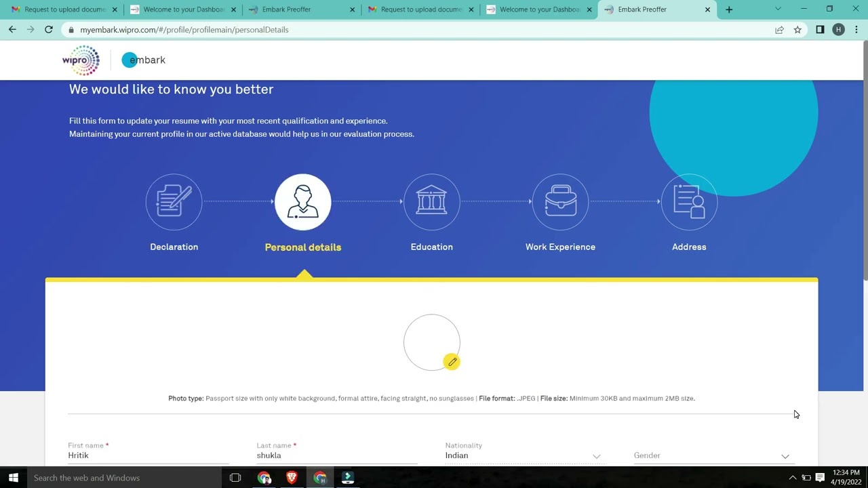Click the site padlock icon
The width and height of the screenshot is (868, 488).
[x=71, y=30]
